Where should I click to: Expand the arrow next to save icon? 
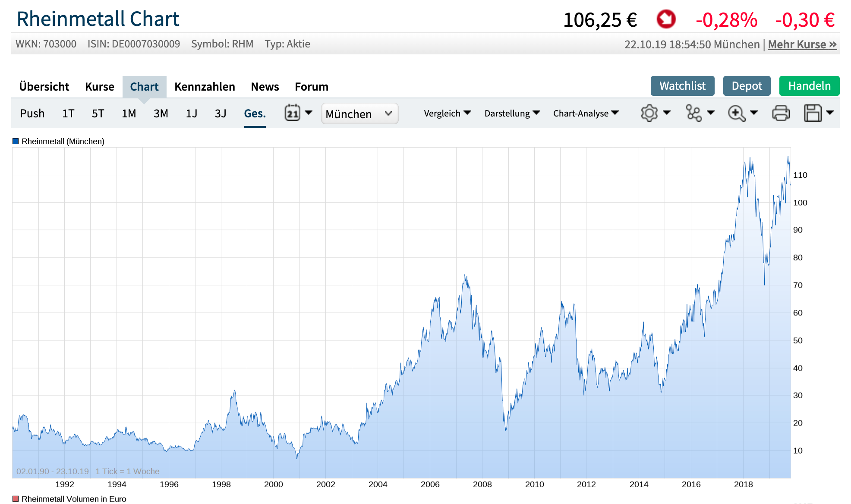(830, 113)
